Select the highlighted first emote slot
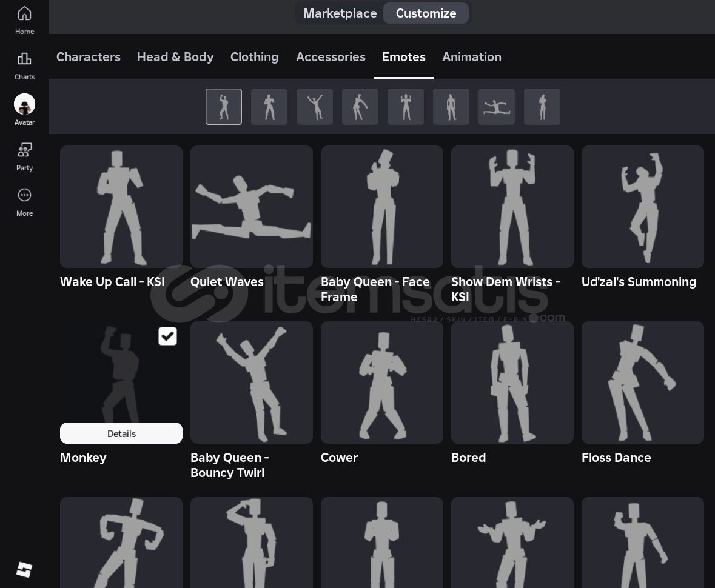Screen dimensions: 715x588 pos(223,107)
